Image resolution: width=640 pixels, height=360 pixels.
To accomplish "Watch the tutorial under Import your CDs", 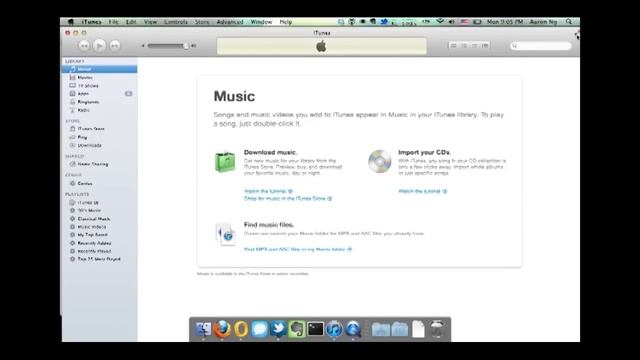I will pyautogui.click(x=422, y=191).
